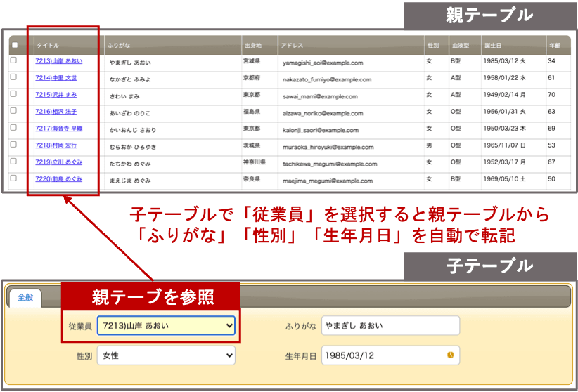Open record link 7218)村岡 宏行
The width and height of the screenshot is (578, 392).
coord(56,145)
